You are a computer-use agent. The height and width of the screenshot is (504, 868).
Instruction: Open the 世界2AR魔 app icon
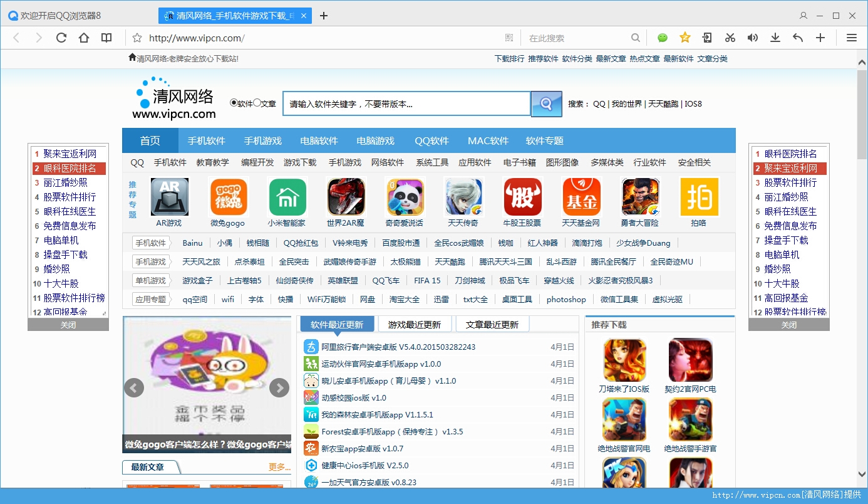tap(346, 197)
